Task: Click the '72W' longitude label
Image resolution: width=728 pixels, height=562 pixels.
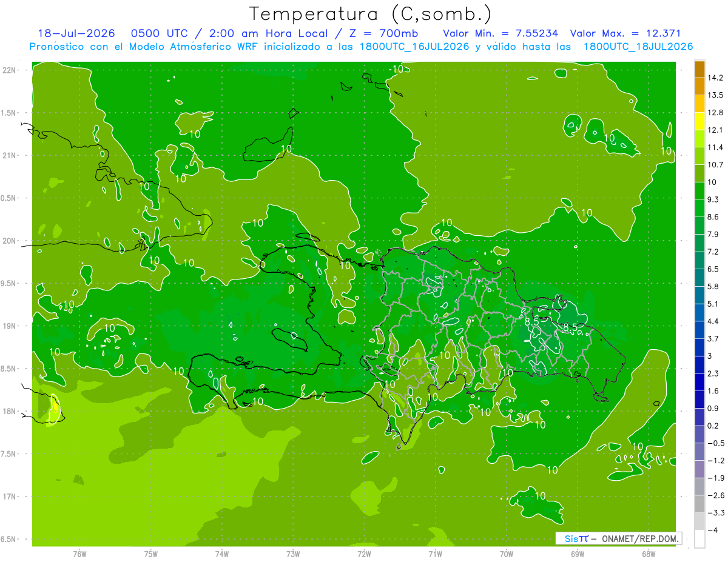Action: click(364, 554)
